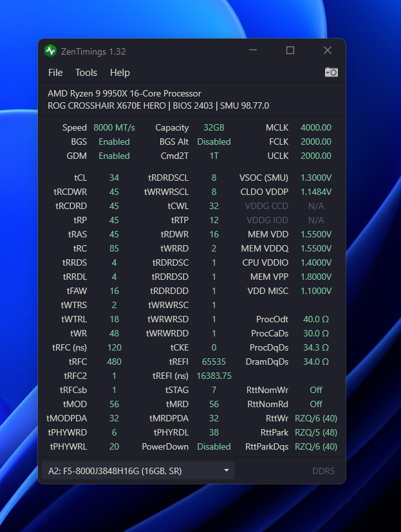401x532 pixels.
Task: Click the 8000 MT/s speed value
Action: coord(114,127)
